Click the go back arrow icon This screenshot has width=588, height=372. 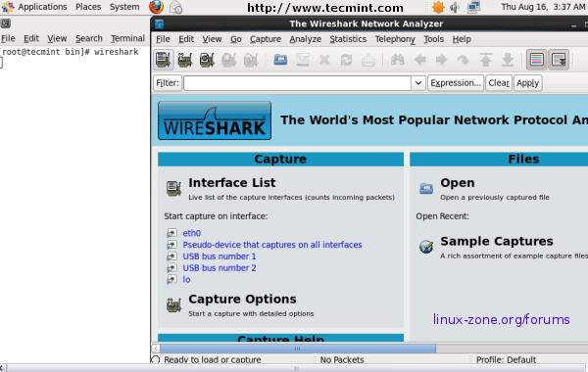(420, 60)
